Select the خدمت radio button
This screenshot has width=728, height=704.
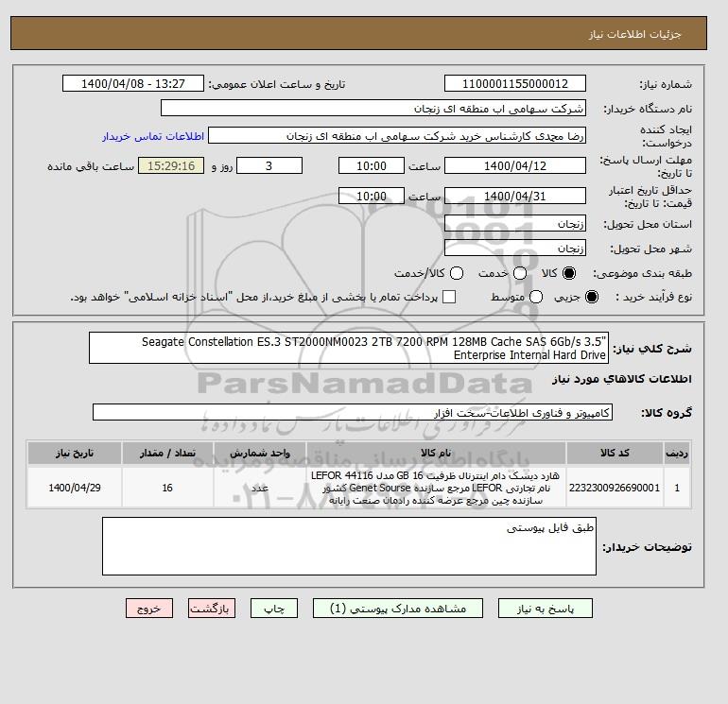click(520, 273)
